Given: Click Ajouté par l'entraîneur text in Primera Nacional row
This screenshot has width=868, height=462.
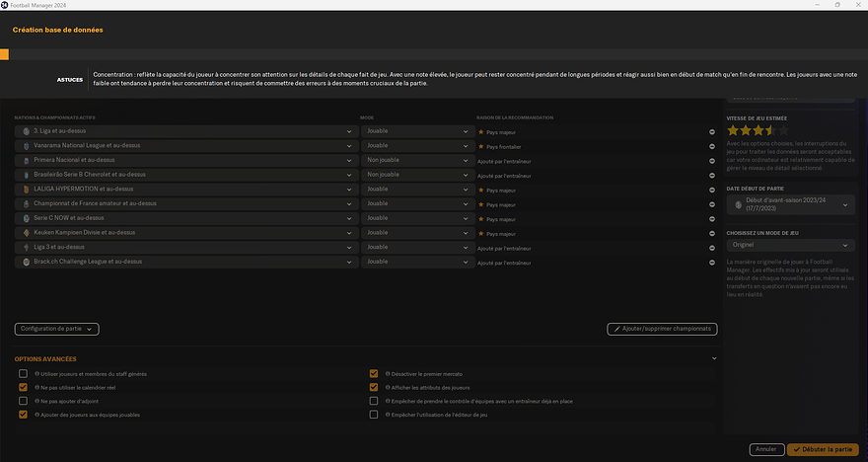Looking at the screenshot, I should click(504, 161).
